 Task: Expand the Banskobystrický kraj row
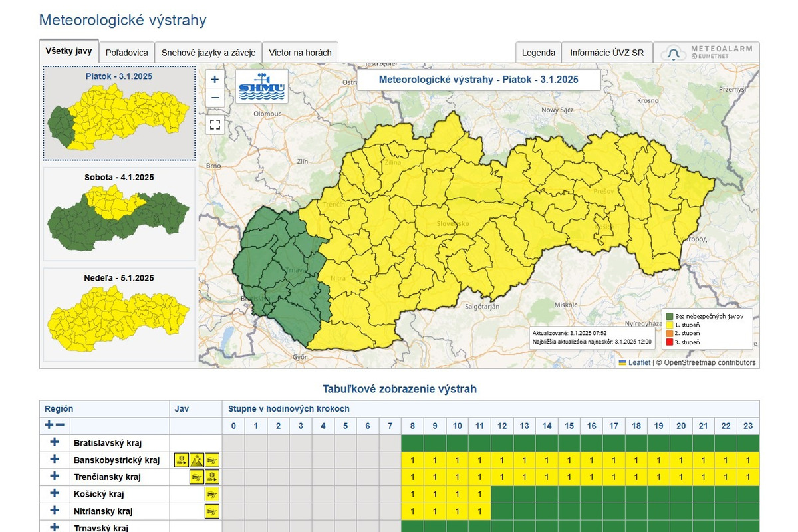pos(55,460)
